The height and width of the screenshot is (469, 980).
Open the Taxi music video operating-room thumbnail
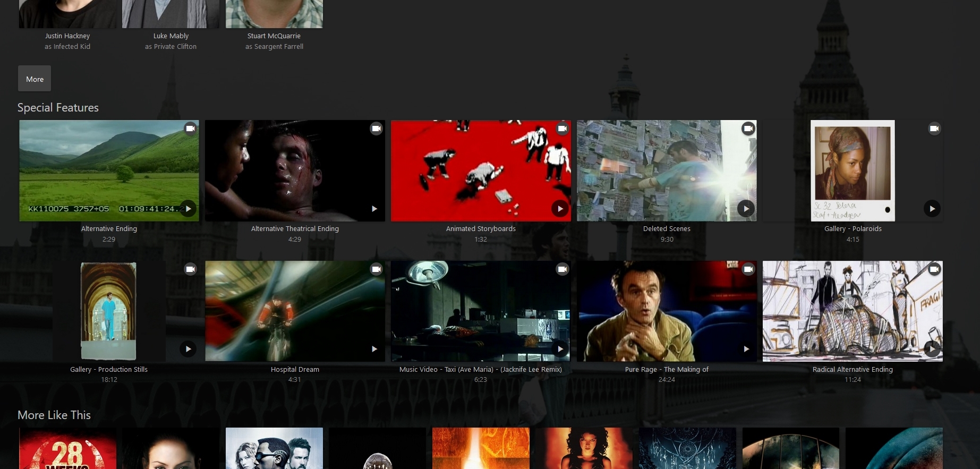pyautogui.click(x=481, y=311)
